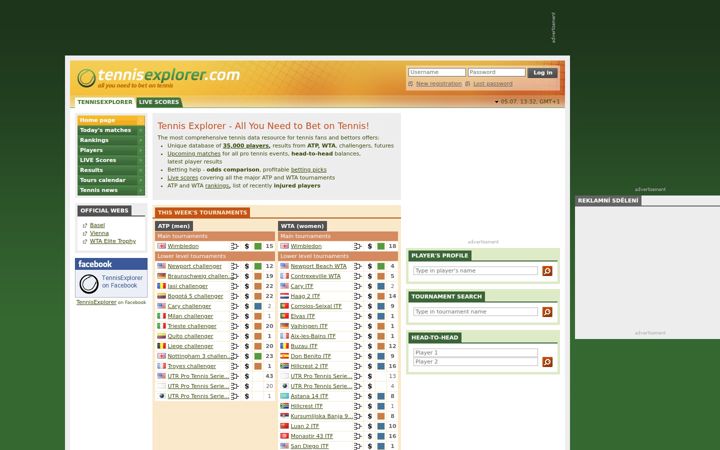Open the Live scores text link

182,178
